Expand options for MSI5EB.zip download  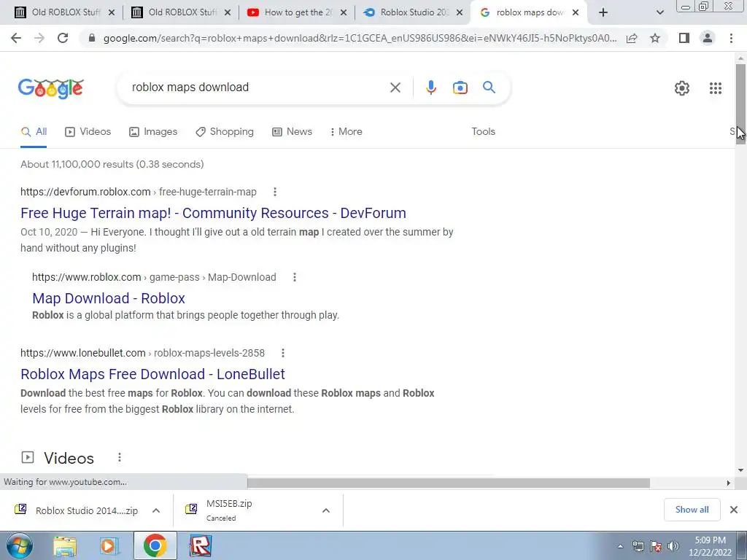(326, 510)
